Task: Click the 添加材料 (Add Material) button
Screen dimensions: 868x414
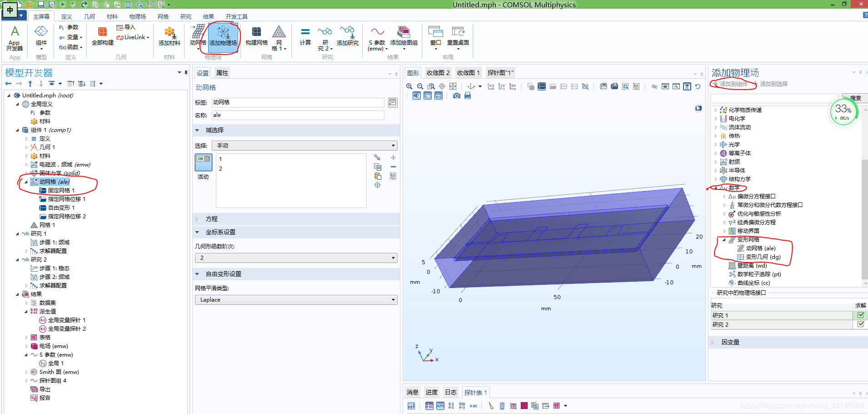Action: pyautogui.click(x=170, y=36)
